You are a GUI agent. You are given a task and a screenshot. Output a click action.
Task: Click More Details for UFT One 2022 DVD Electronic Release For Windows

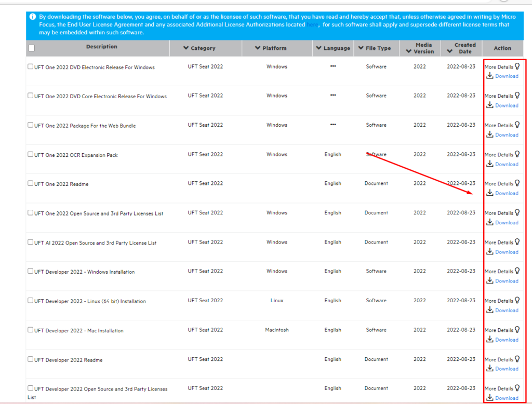point(499,67)
